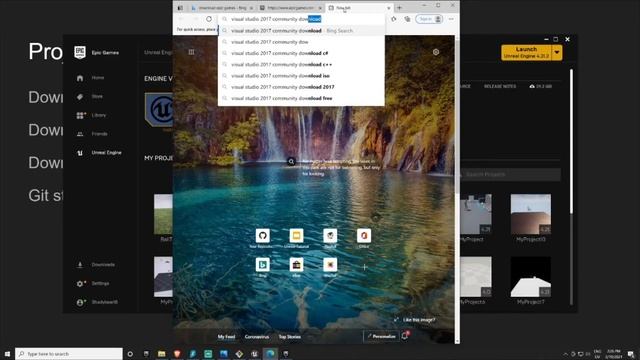Image resolution: width=640 pixels, height=360 pixels.
Task: Add a new quick link site
Action: pyautogui.click(x=364, y=267)
